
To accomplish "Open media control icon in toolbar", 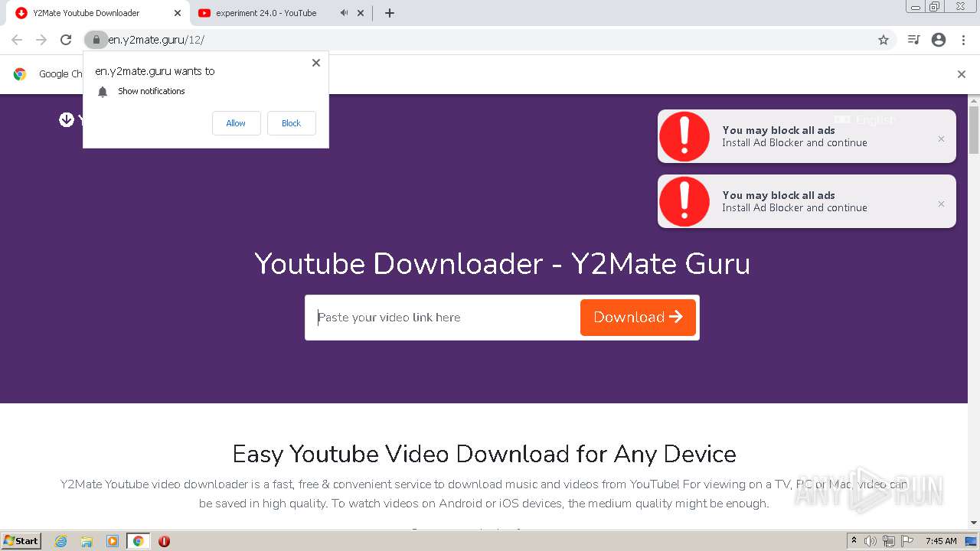I will (x=913, y=40).
